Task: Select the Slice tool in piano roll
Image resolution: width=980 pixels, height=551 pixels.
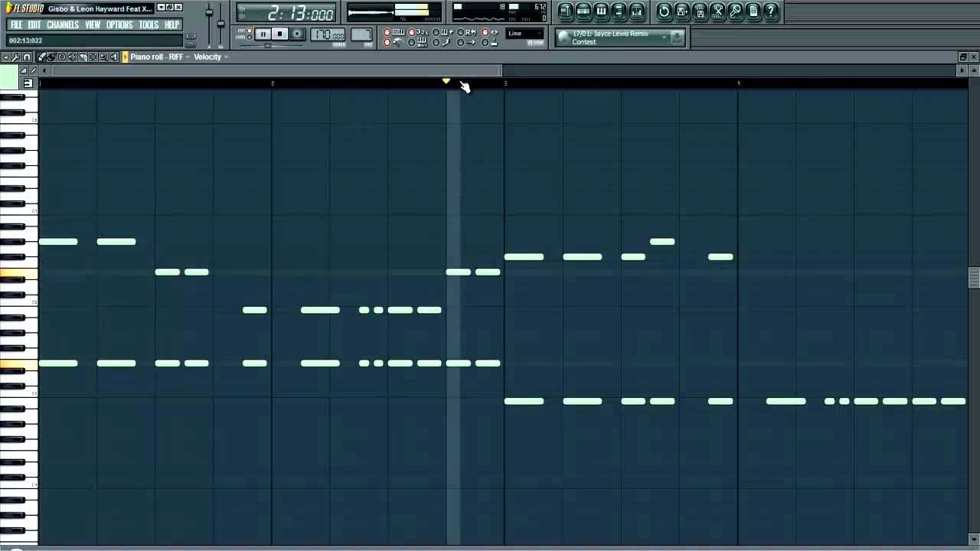Action: coord(83,57)
